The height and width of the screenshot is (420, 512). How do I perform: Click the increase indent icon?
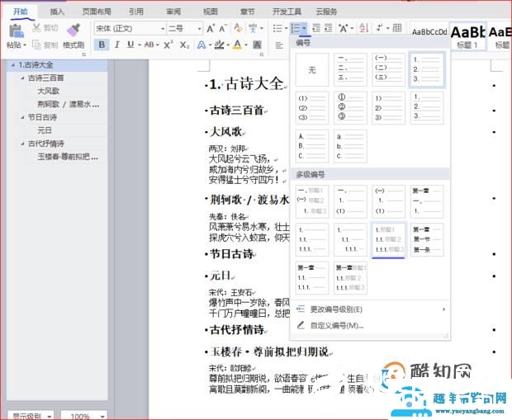[x=328, y=28]
